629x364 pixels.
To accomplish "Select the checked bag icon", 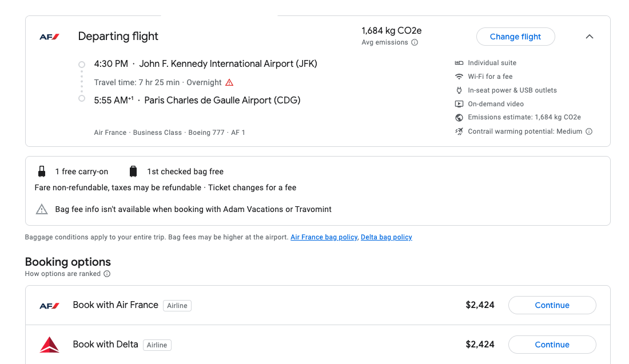I will [x=133, y=170].
